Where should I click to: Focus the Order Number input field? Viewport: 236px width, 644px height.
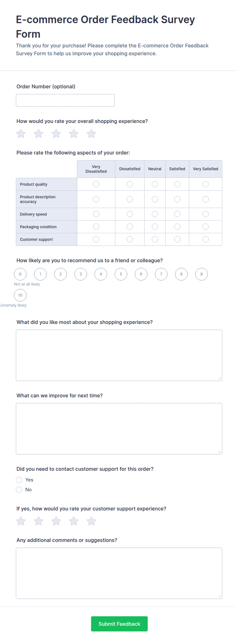tap(65, 100)
